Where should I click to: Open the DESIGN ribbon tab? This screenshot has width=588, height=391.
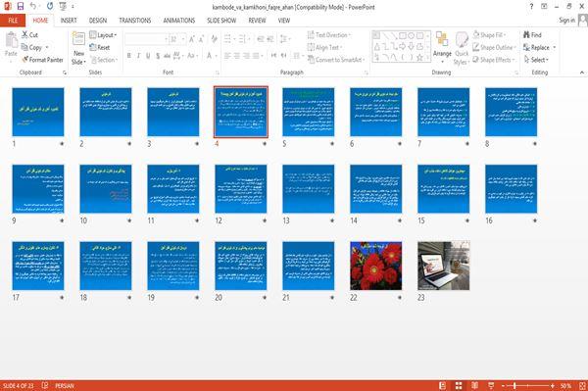pyautogui.click(x=98, y=21)
